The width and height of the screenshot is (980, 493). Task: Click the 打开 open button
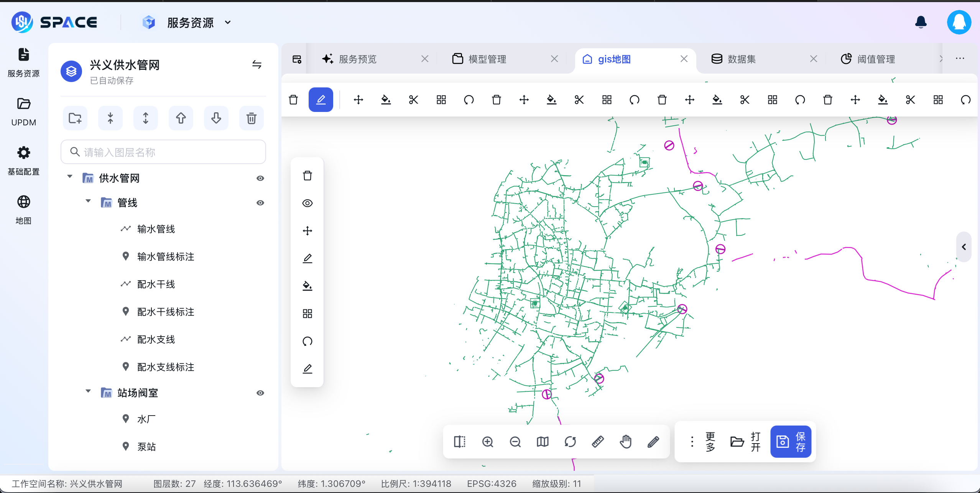point(745,442)
